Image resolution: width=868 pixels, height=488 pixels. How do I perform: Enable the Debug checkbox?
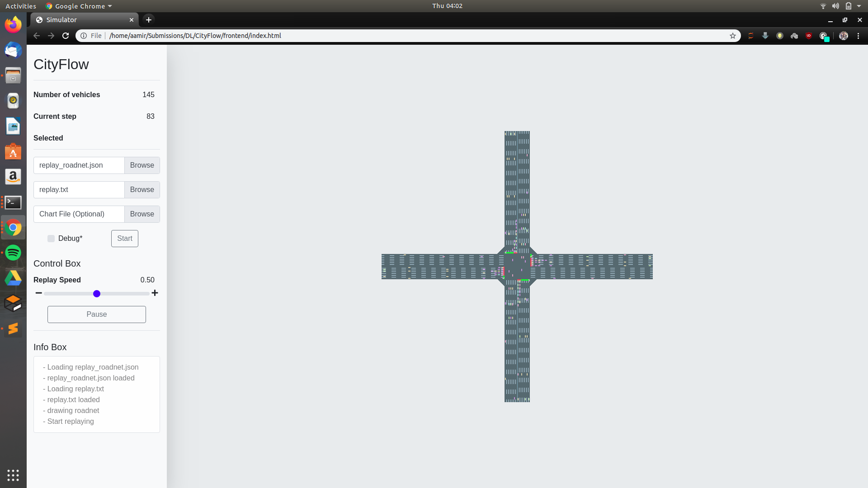pyautogui.click(x=51, y=239)
